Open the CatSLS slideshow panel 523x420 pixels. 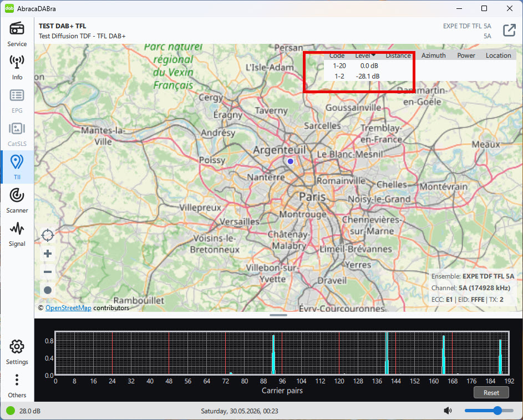[x=17, y=134]
